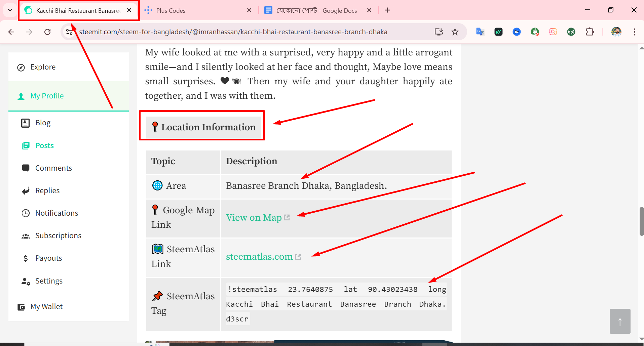Screen dimensions: 644x346
Task: Click the browser back arrow
Action: (x=11, y=32)
